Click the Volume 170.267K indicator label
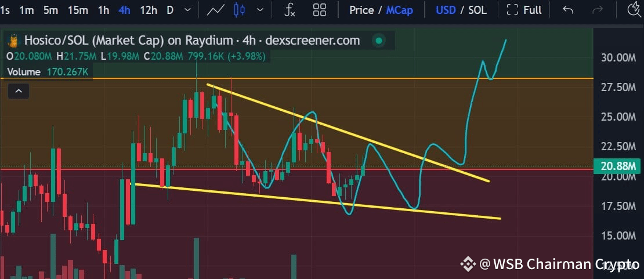Image resolution: width=644 pixels, height=279 pixels. coord(48,72)
